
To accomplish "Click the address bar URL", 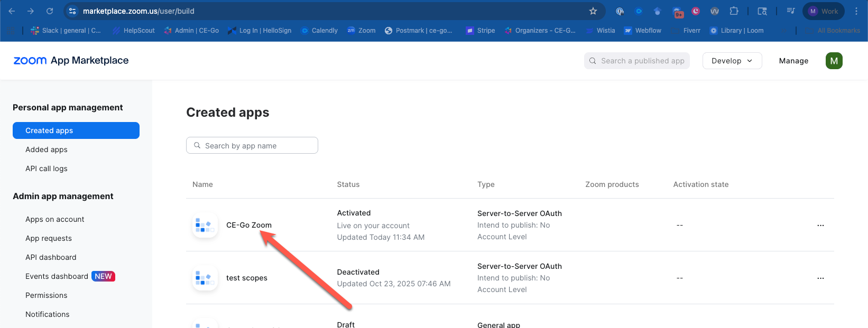I will [138, 11].
